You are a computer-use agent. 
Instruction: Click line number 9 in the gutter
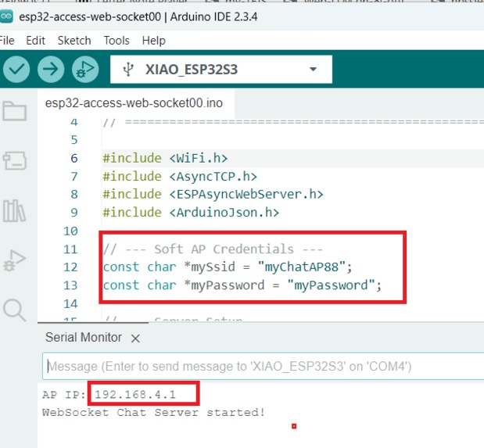coord(74,213)
